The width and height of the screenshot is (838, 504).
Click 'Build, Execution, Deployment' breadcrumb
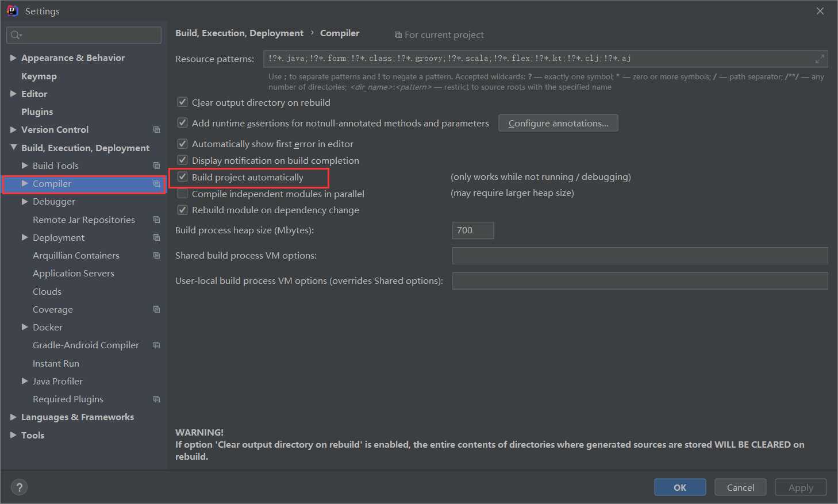coord(239,33)
